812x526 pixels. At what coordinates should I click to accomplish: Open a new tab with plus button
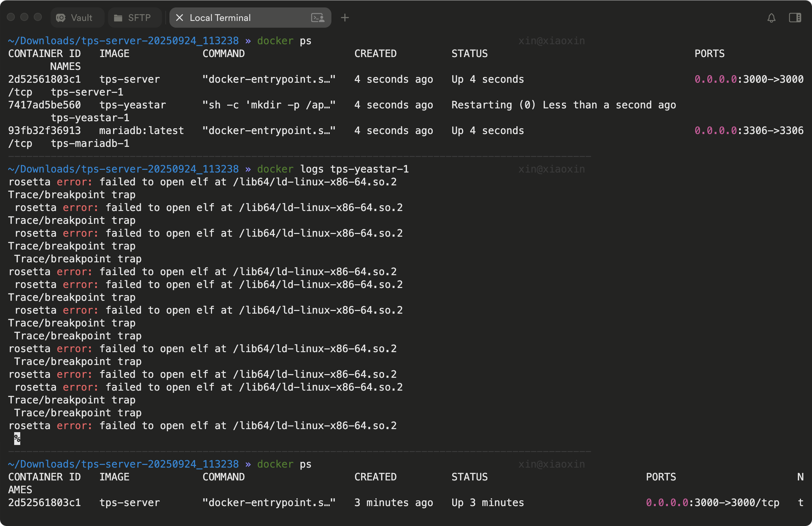coord(345,18)
